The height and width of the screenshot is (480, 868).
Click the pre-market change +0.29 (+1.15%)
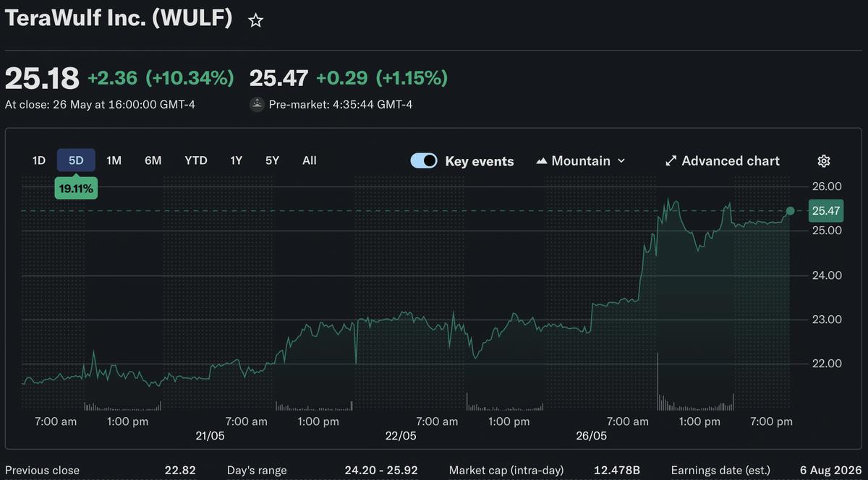tap(382, 77)
